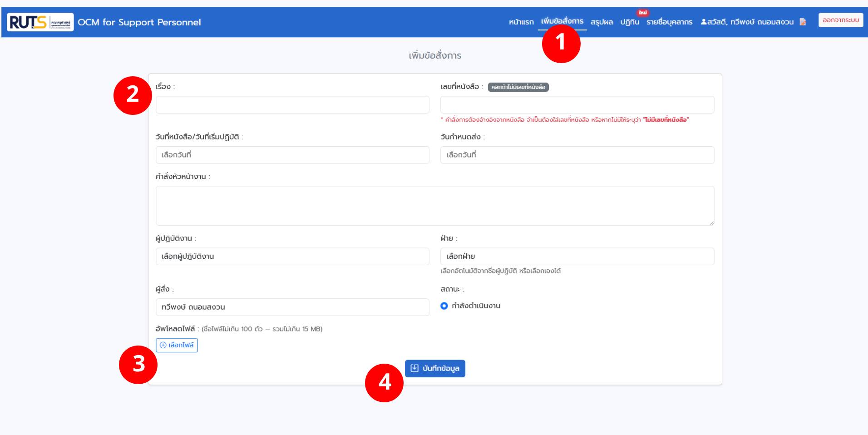Select the กำลังดำเนินงาน status radio button
The width and height of the screenshot is (868, 435).
pyautogui.click(x=444, y=306)
